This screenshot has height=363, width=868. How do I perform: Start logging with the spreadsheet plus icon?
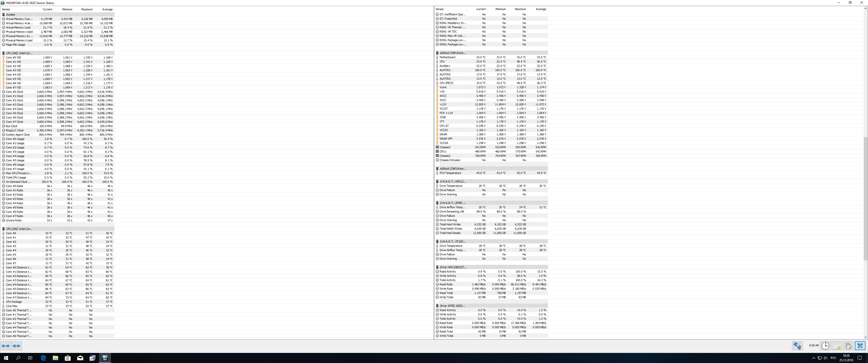click(837, 346)
